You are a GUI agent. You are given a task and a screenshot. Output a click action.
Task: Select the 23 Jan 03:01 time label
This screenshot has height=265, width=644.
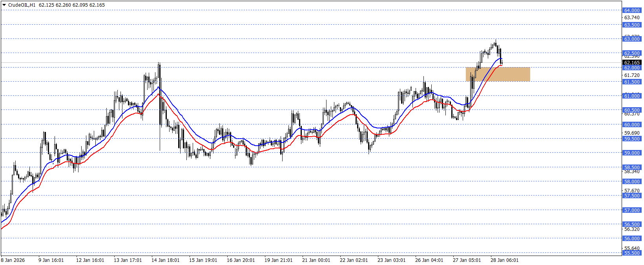[391, 260]
